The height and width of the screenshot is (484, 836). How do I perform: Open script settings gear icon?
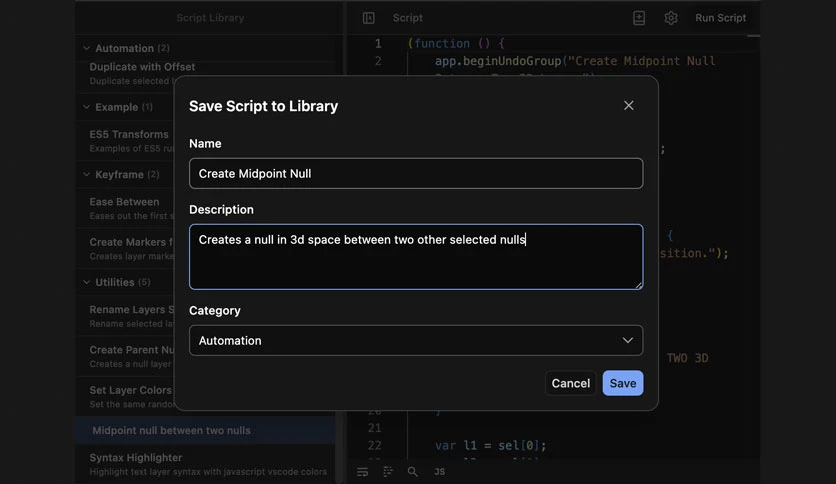pos(671,18)
